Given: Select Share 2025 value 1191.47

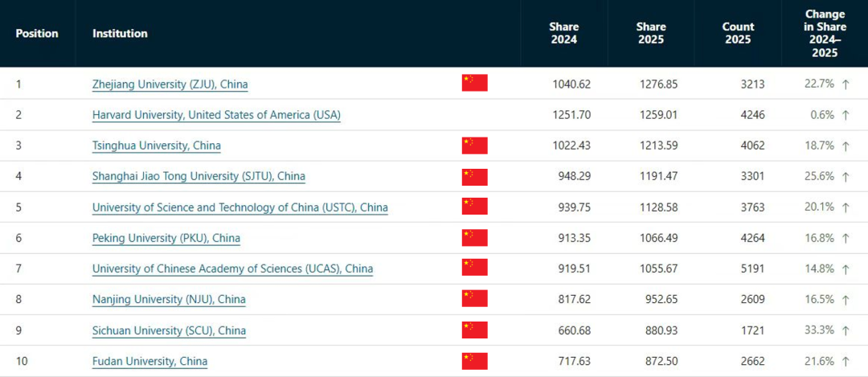Looking at the screenshot, I should (x=658, y=177).
